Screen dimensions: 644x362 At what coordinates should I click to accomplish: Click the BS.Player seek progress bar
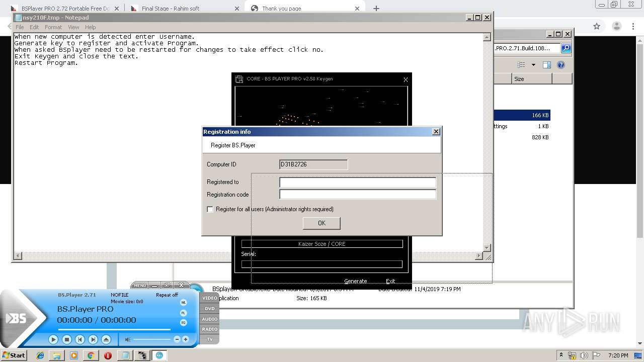click(x=114, y=329)
